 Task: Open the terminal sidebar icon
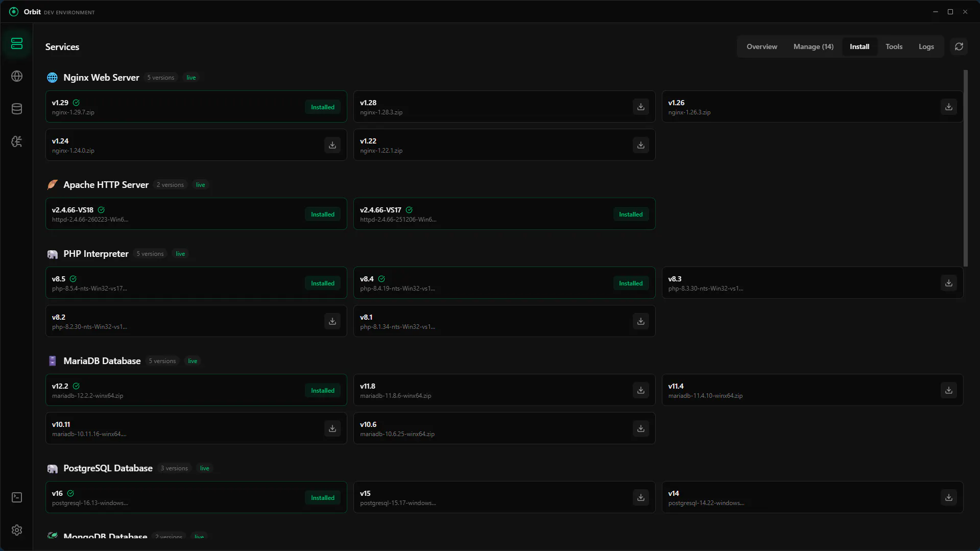click(17, 497)
